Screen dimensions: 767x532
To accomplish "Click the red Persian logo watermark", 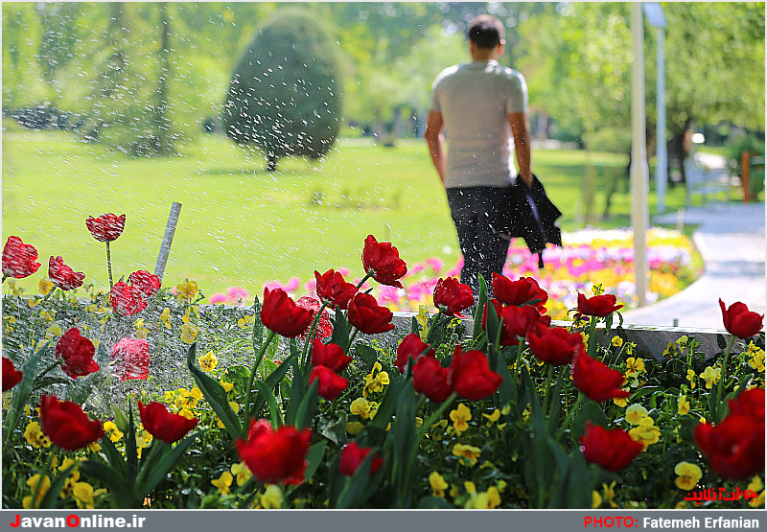I will (721, 495).
